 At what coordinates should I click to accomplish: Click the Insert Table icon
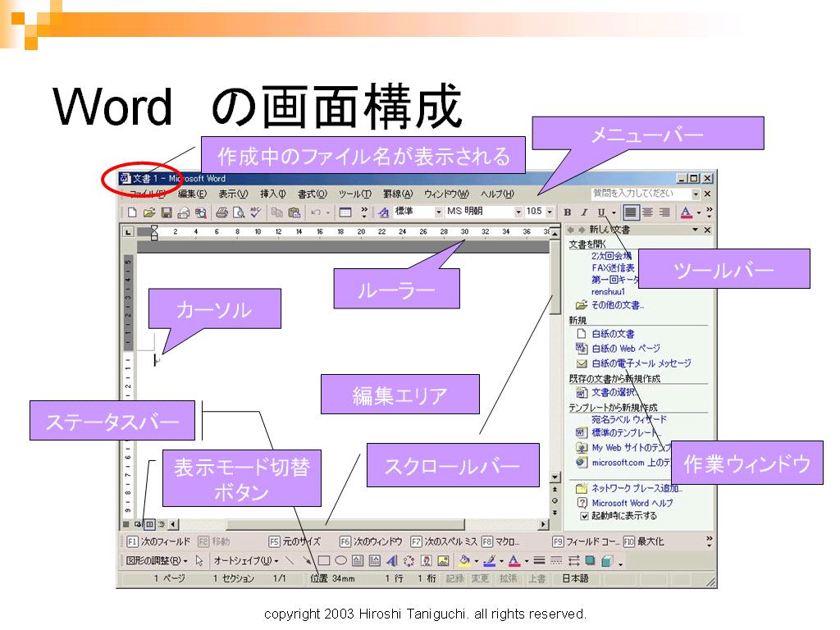pos(345,212)
